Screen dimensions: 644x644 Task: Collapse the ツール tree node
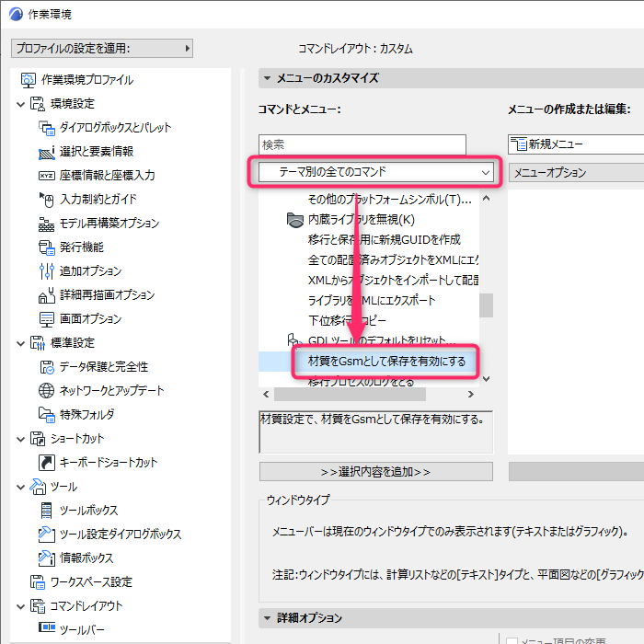(x=20, y=487)
